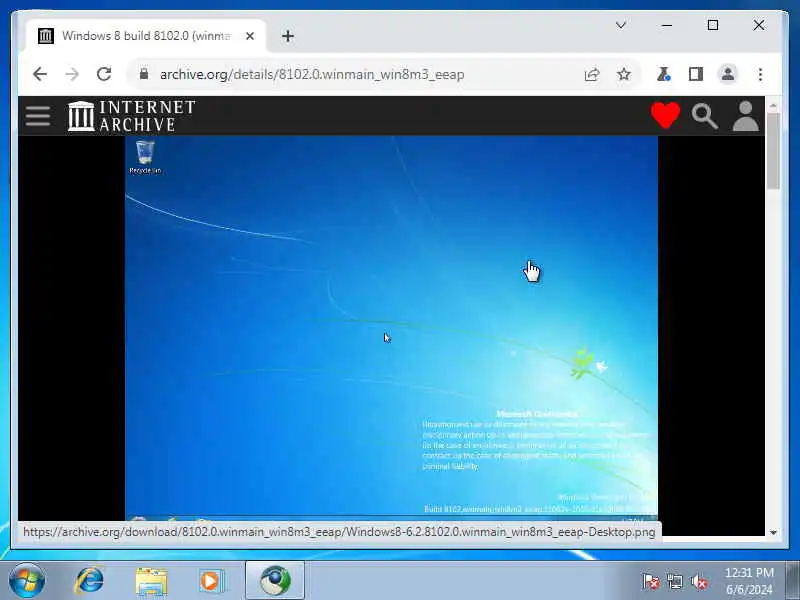
Task: Reload the archive.org page
Action: [x=104, y=74]
